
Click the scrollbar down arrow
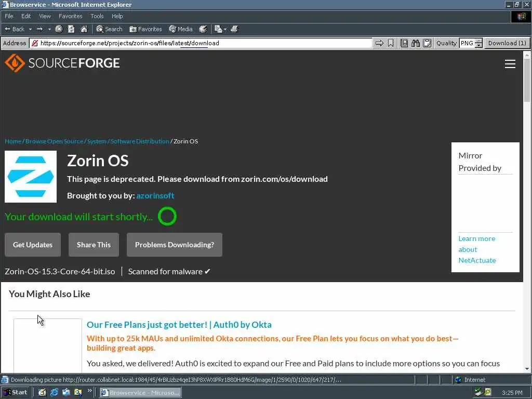click(527, 369)
